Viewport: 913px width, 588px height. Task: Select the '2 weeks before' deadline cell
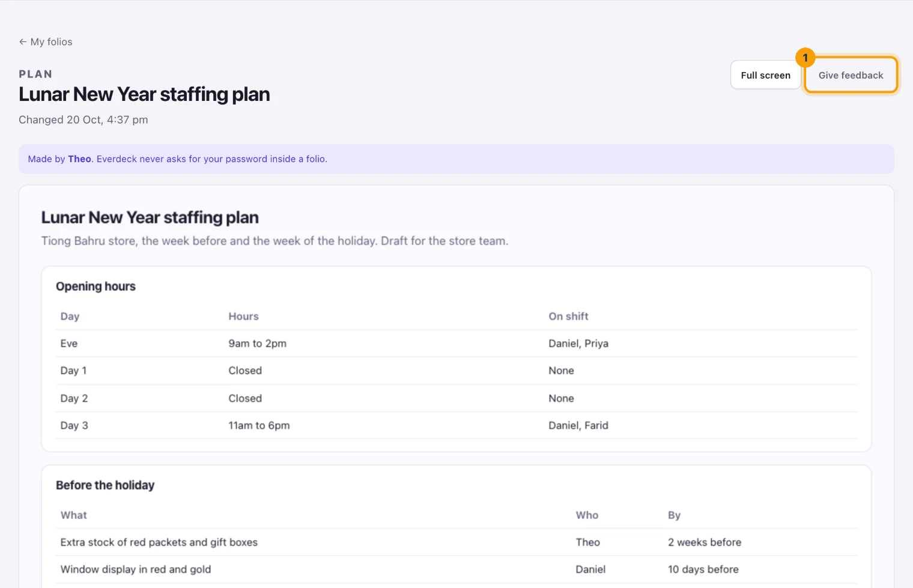[705, 542]
